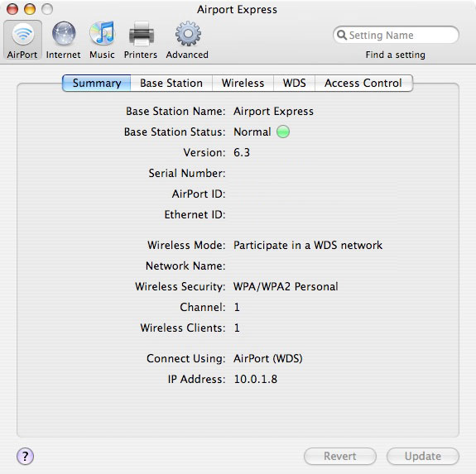Open help with the question mark button
This screenshot has width=476, height=474.
pyautogui.click(x=25, y=456)
